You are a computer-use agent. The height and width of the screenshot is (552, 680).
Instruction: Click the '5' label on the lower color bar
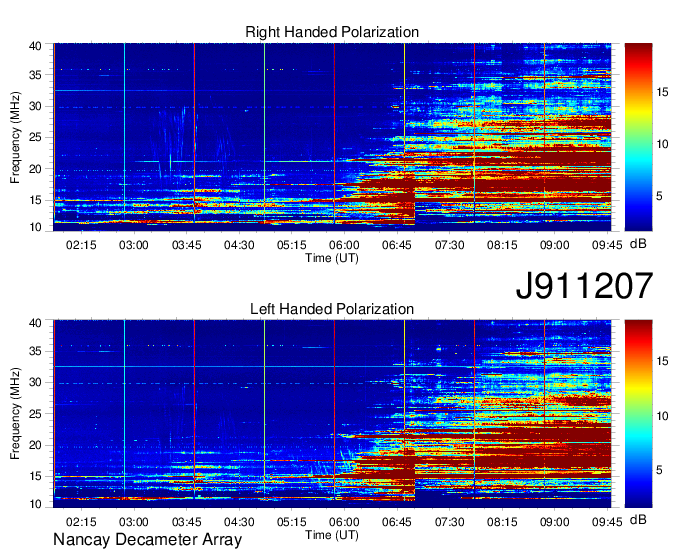(x=659, y=470)
